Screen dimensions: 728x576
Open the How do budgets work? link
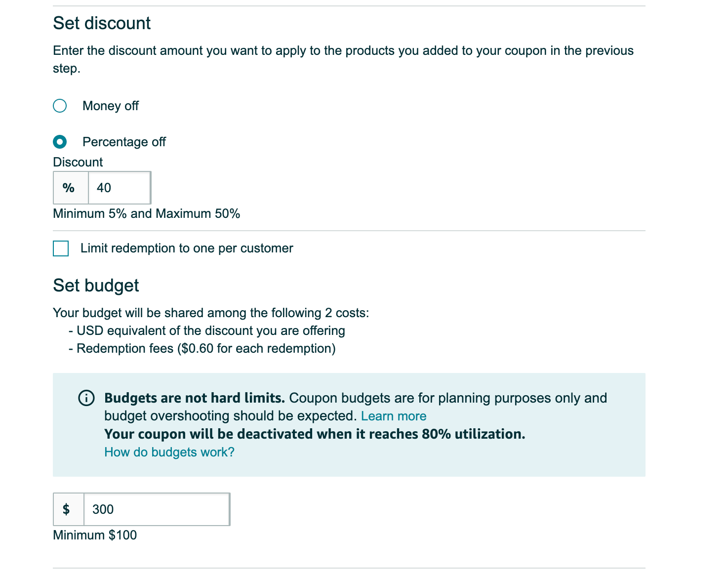(169, 452)
